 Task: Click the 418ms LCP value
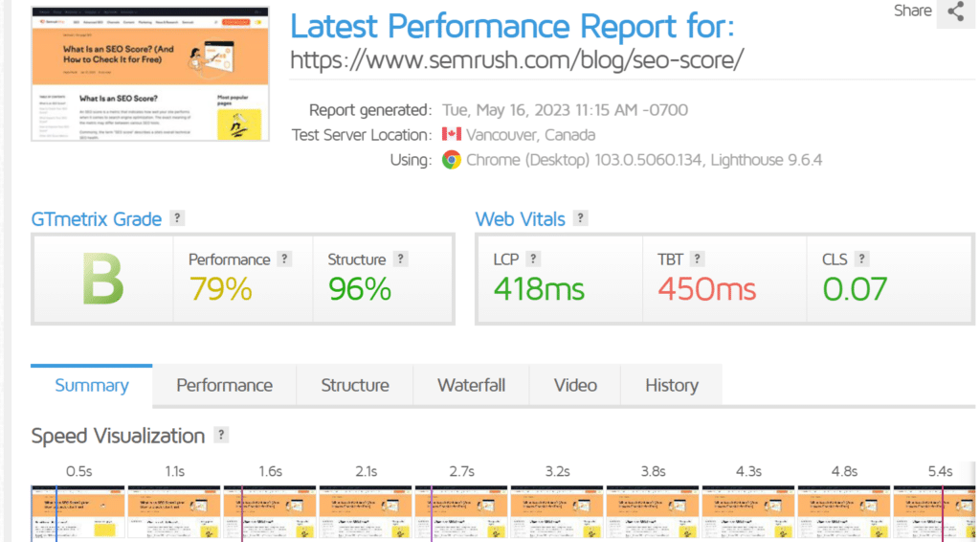click(x=539, y=289)
